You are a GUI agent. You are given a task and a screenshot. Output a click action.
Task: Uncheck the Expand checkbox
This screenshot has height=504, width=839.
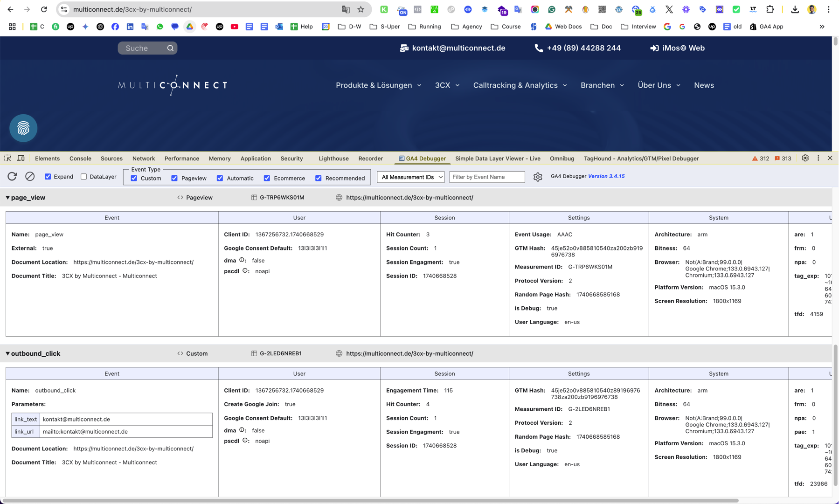click(48, 177)
